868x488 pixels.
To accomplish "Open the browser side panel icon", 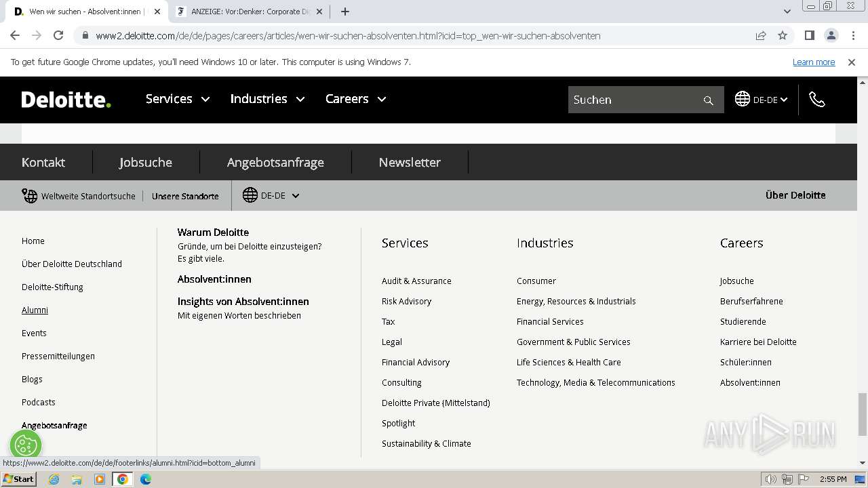I will (x=809, y=35).
